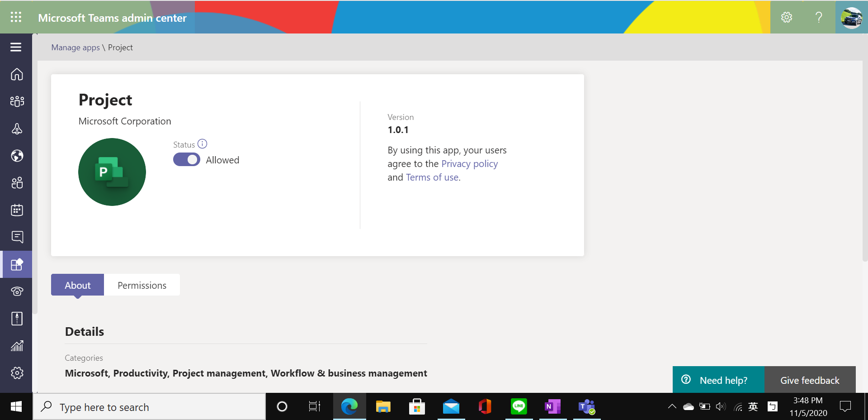Screen dimensions: 868x420
Task: Open the account profile picture menu
Action: tap(851, 18)
